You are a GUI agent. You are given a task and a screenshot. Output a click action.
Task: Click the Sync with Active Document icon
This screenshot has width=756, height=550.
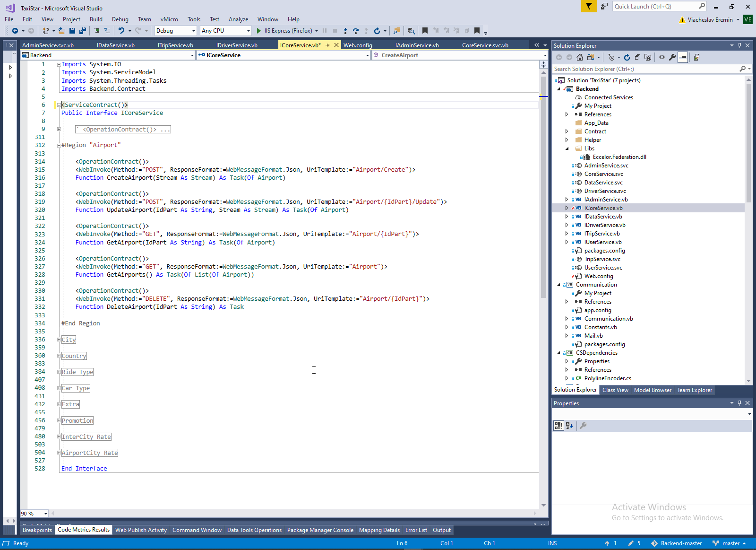[591, 57]
